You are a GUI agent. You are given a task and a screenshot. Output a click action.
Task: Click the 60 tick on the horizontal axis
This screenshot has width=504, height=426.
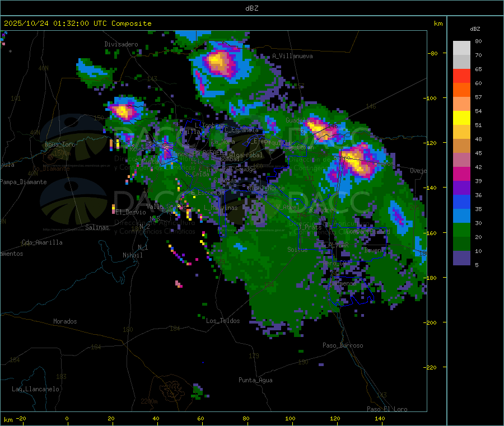click(200, 418)
